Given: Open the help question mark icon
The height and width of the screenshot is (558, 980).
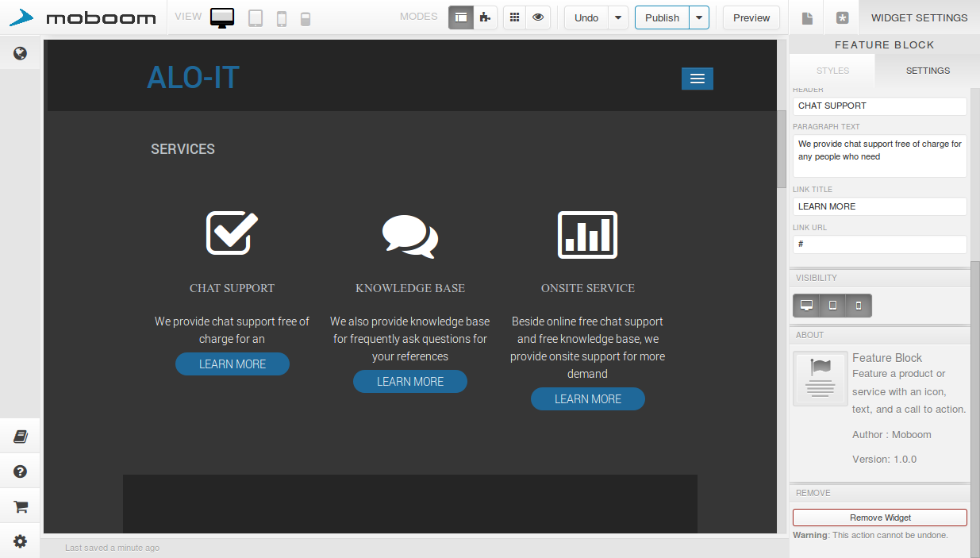Looking at the screenshot, I should (21, 471).
